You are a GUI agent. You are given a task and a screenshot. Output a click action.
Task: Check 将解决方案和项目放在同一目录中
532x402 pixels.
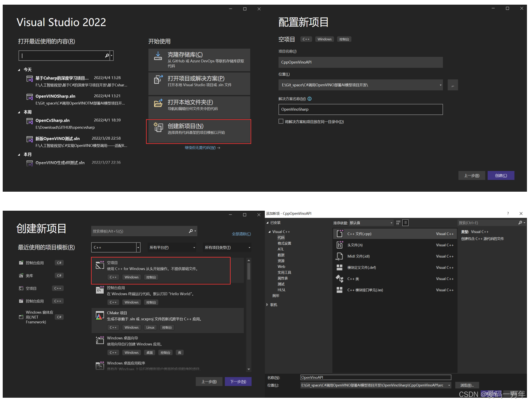[x=281, y=121]
